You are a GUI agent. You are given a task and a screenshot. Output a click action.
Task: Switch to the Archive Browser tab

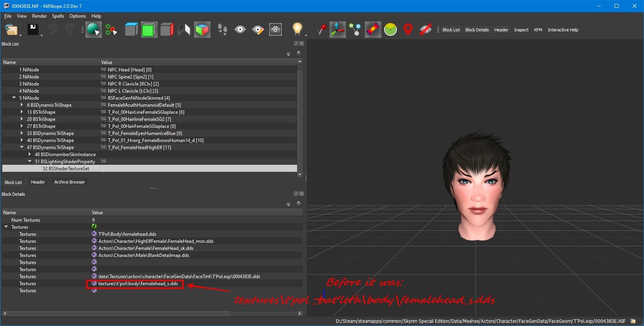pyautogui.click(x=69, y=182)
